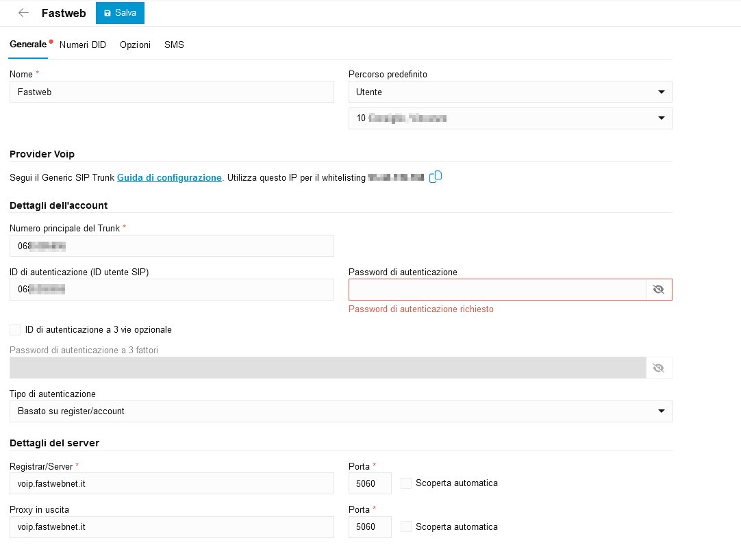
Task: Click the Nome field containing Fastweb
Action: pyautogui.click(x=171, y=92)
